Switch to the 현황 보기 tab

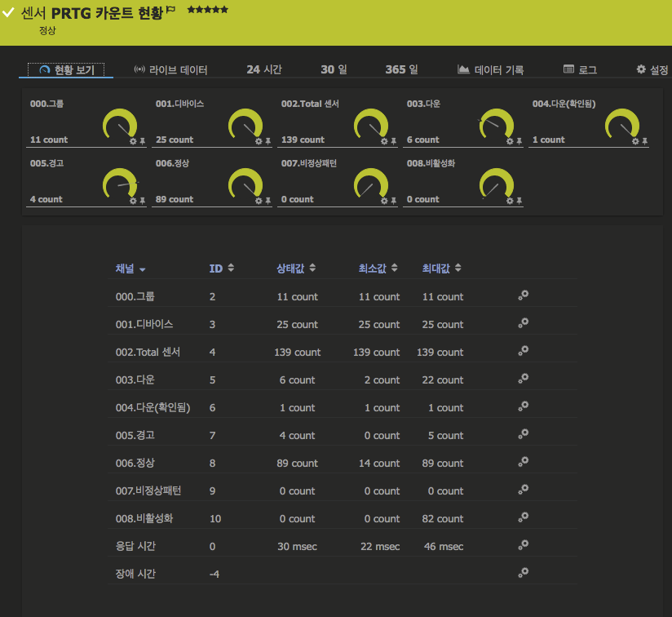(66, 70)
